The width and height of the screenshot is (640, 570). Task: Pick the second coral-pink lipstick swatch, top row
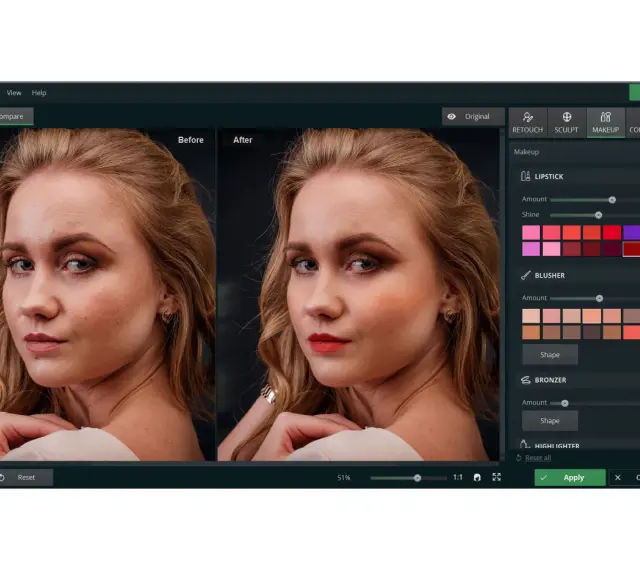pyautogui.click(x=551, y=232)
